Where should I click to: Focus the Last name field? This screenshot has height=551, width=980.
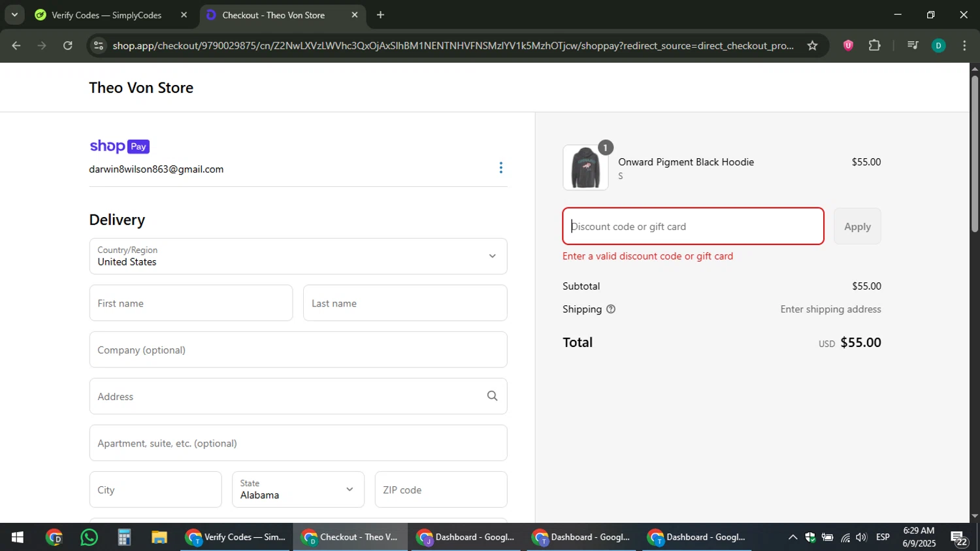(405, 303)
